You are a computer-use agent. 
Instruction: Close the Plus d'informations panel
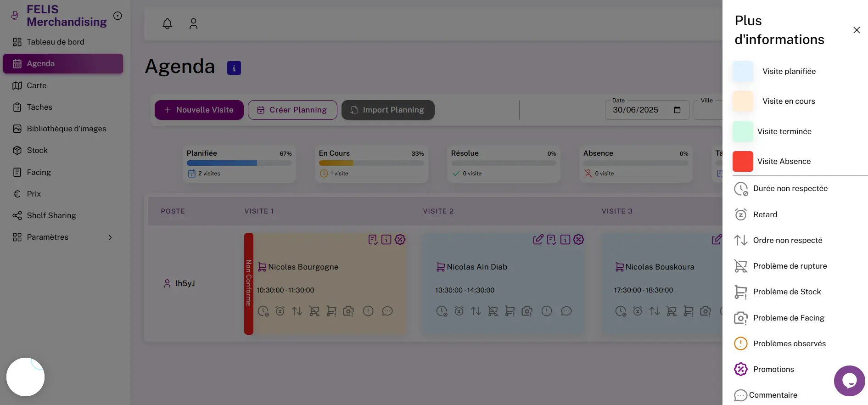856,30
